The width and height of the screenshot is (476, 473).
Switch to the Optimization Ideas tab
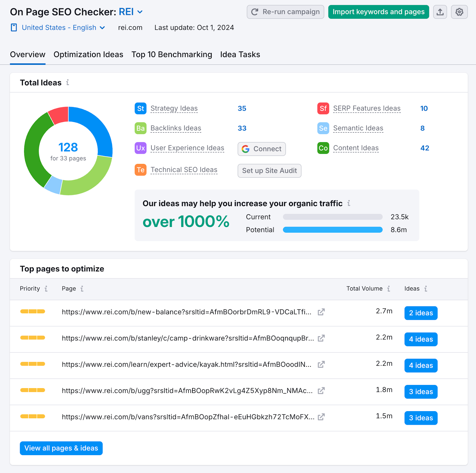point(88,54)
